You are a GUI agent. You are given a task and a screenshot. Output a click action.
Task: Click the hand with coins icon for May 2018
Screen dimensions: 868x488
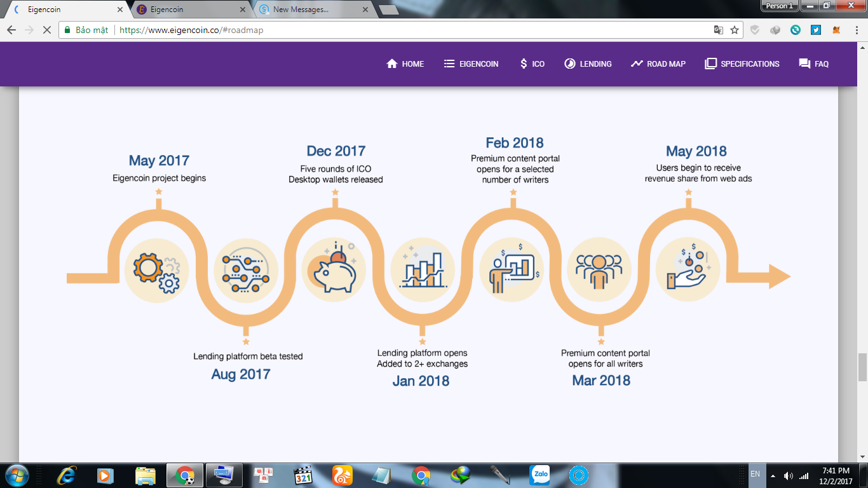[688, 269]
